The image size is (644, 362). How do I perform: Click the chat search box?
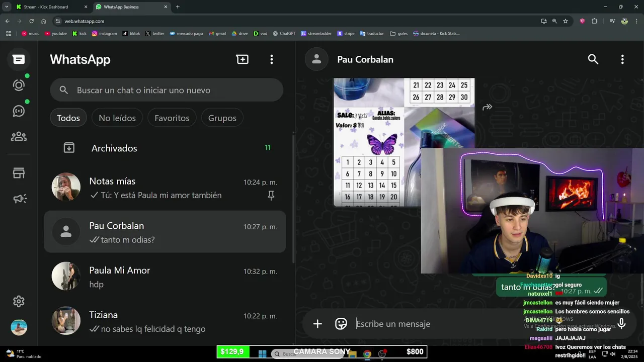coord(167,90)
